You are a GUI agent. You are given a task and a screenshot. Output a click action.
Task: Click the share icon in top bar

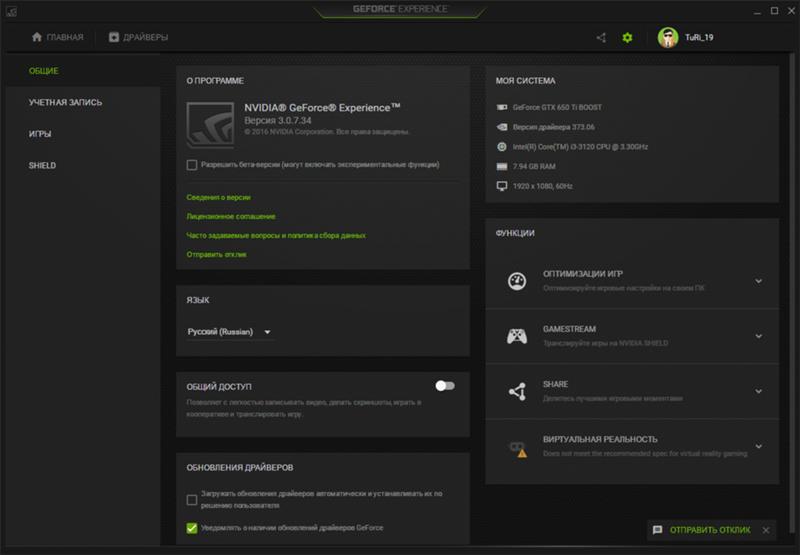(601, 37)
